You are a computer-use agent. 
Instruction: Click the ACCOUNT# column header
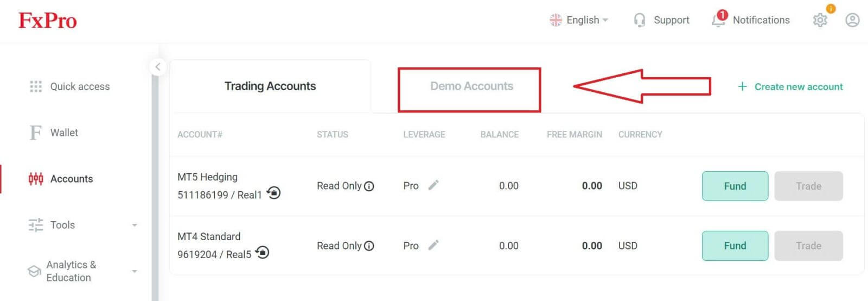tap(200, 134)
